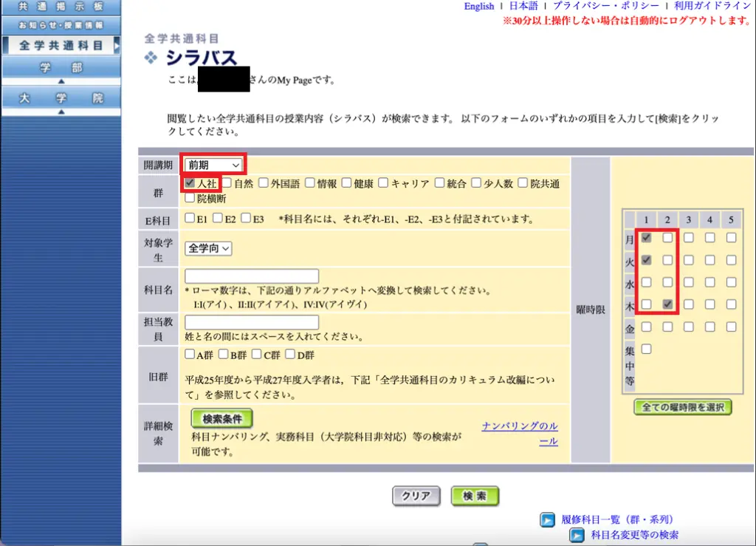The width and height of the screenshot is (756, 546).
Task: Check the E1 subject checkbox
Action: [x=190, y=219]
